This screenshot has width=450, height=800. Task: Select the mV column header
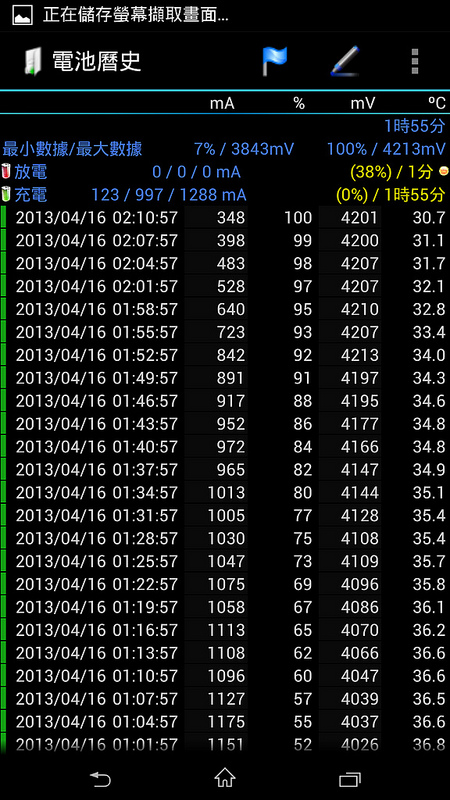click(363, 104)
